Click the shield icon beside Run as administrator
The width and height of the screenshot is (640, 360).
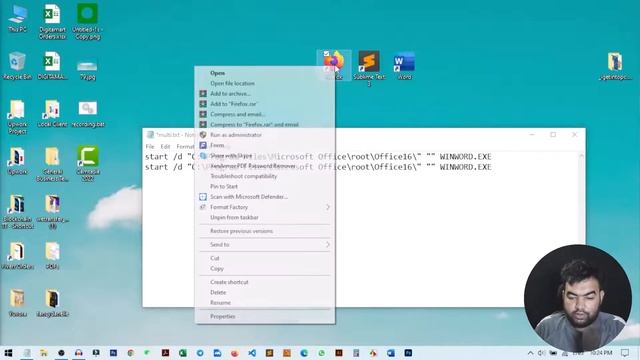(x=203, y=135)
